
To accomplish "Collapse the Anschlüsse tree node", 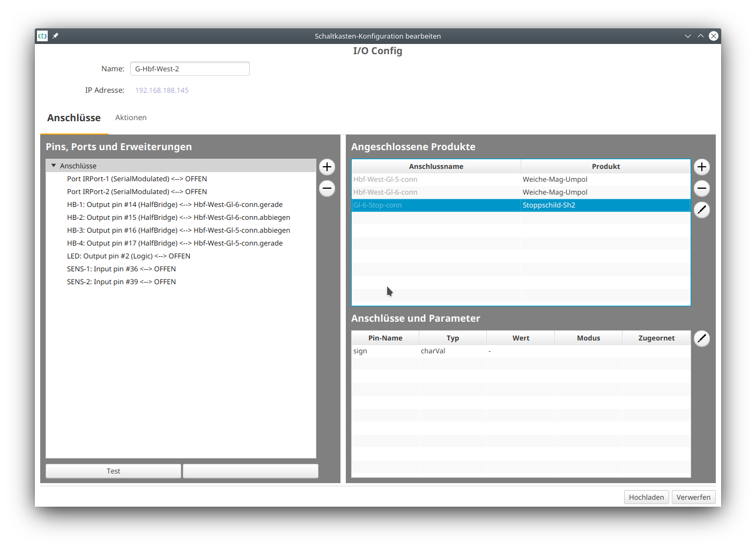I will [x=53, y=166].
